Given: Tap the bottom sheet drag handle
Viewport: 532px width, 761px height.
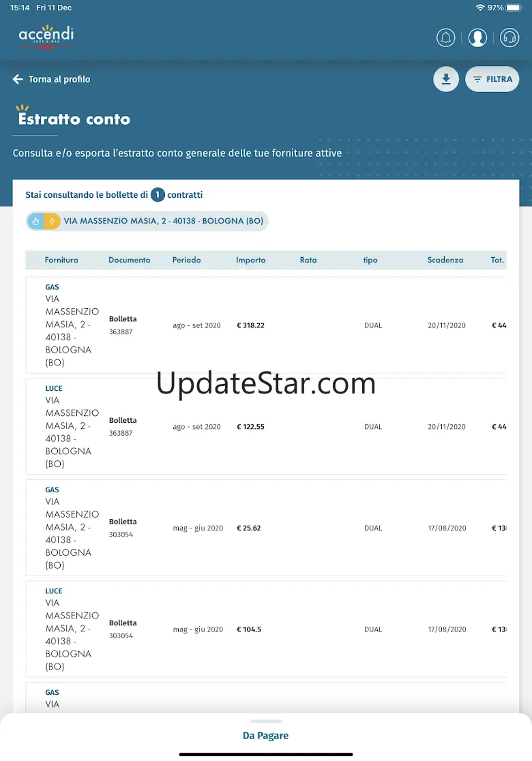Looking at the screenshot, I should click(x=265, y=721).
